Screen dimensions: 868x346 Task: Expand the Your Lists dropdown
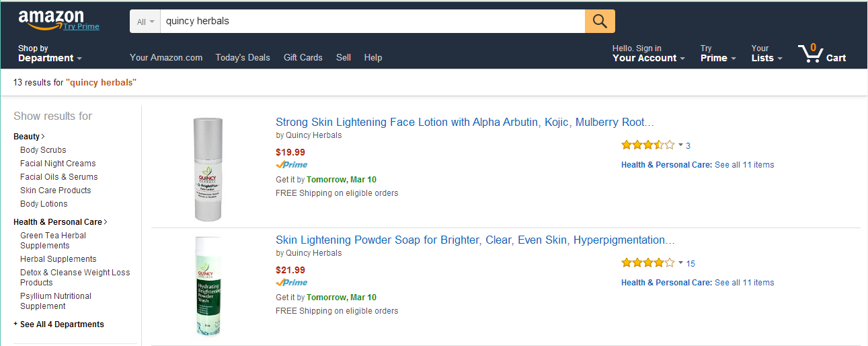pyautogui.click(x=766, y=53)
